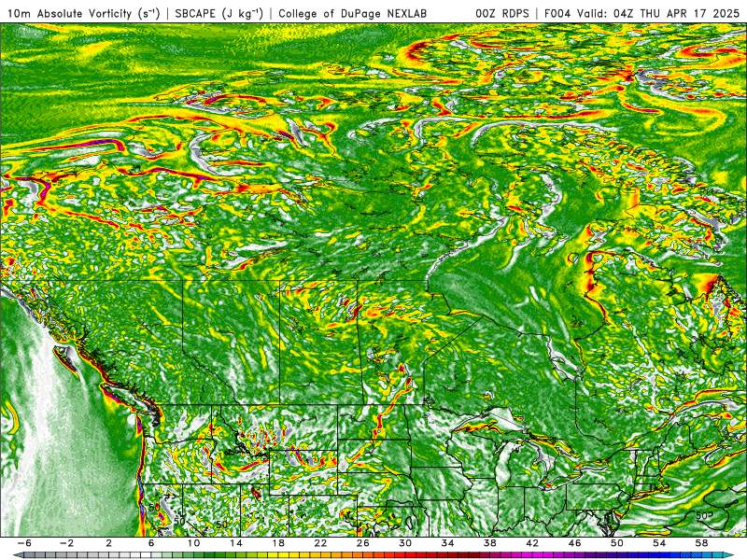Click the "-2" colorbar tick label

pyautogui.click(x=66, y=543)
